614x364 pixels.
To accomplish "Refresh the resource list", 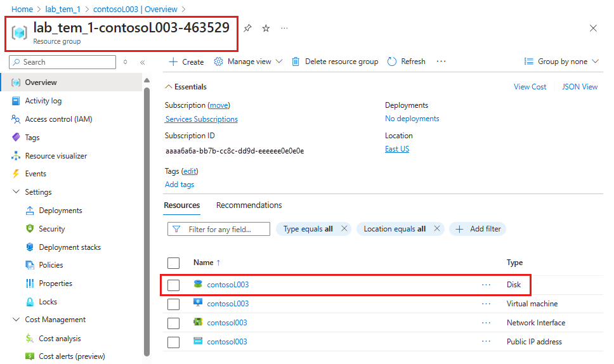I will 407,62.
